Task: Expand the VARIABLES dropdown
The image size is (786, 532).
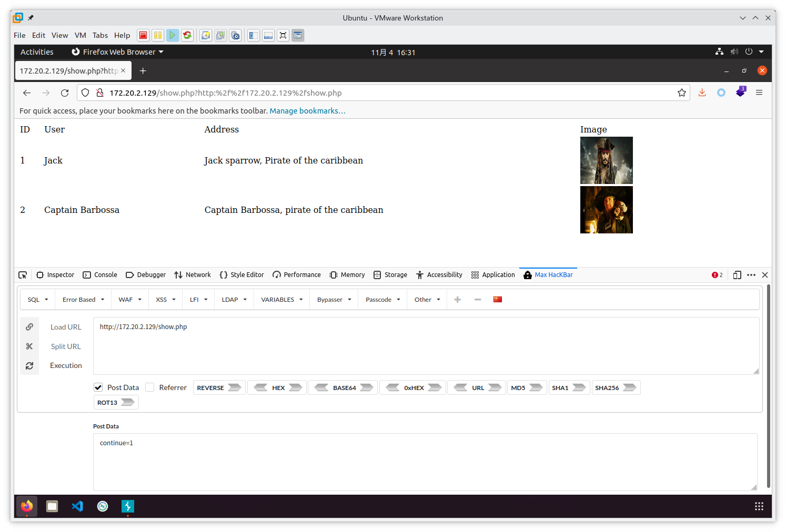Action: click(282, 300)
